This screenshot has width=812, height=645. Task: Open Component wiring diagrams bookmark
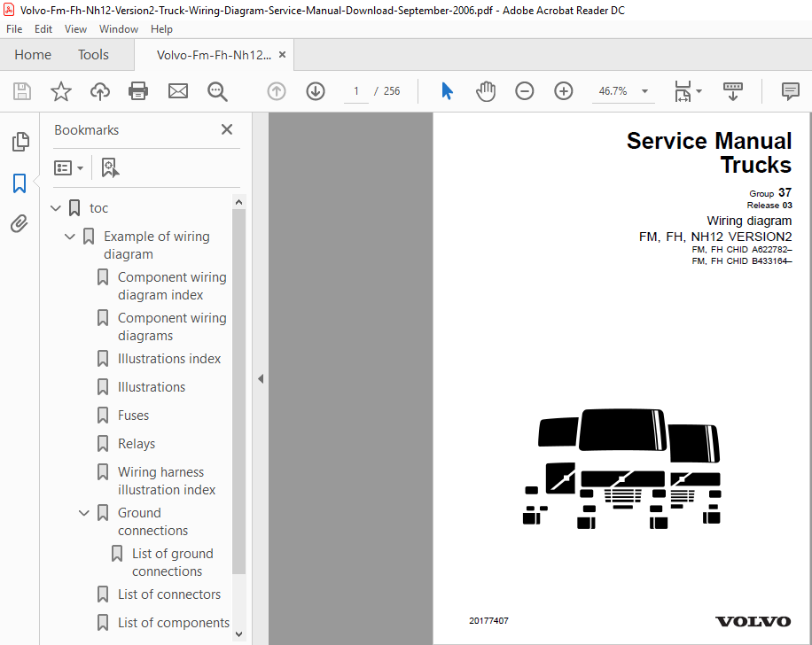click(x=172, y=327)
